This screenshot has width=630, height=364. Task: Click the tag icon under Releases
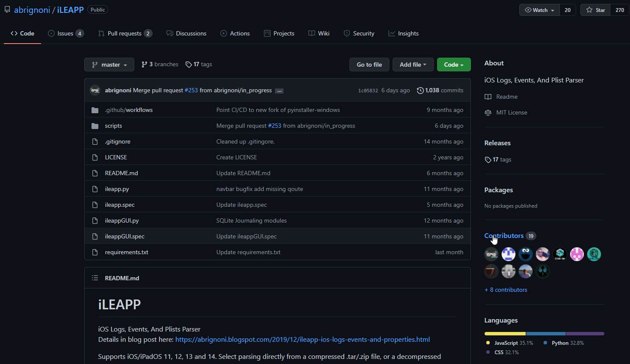488,160
